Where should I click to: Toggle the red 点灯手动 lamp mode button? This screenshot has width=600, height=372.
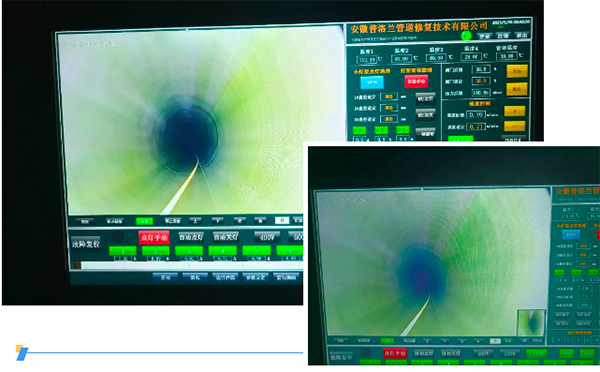point(154,237)
